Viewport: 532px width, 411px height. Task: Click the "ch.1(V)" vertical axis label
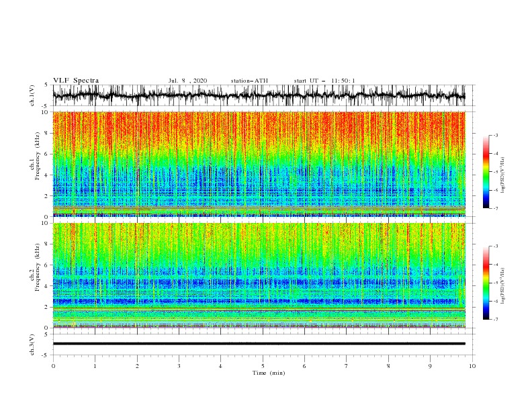point(32,95)
